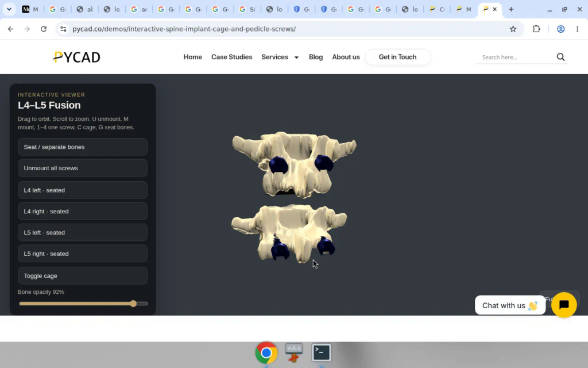Screen dimensions: 588x368
Task: Open the Chrome profile avatar icon
Action: [x=560, y=29]
